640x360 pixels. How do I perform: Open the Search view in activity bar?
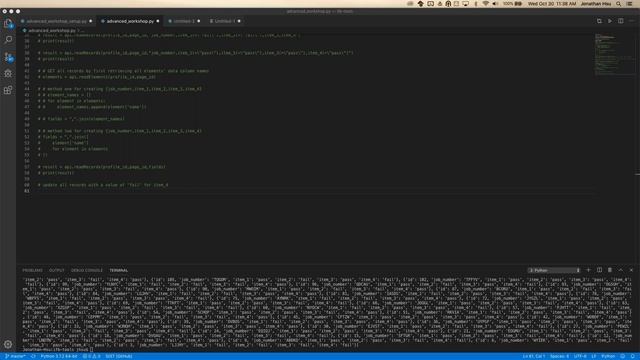tap(8, 40)
